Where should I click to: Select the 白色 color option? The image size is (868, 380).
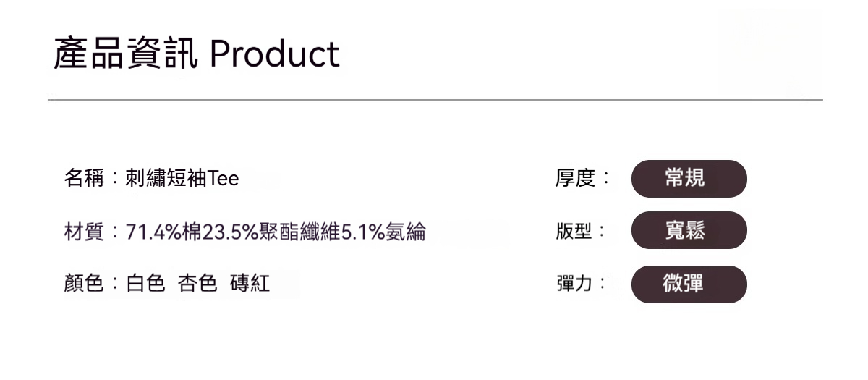tap(145, 284)
